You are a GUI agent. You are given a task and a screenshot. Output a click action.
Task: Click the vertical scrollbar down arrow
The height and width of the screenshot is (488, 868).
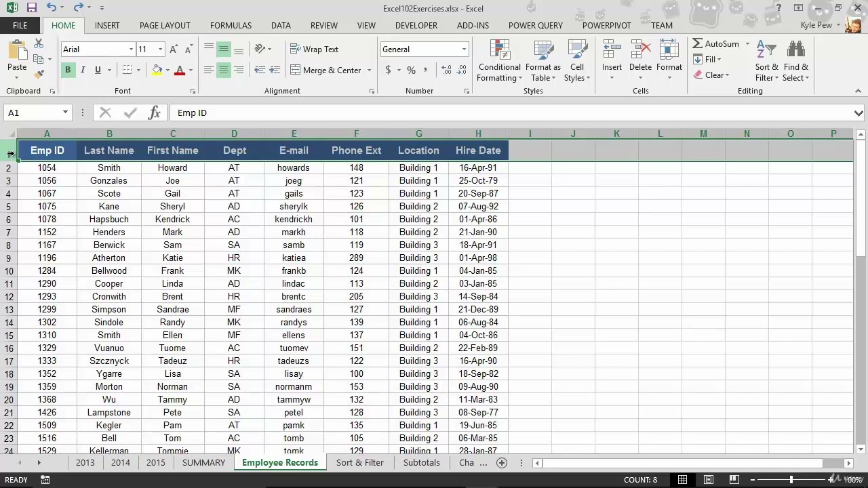click(x=860, y=449)
